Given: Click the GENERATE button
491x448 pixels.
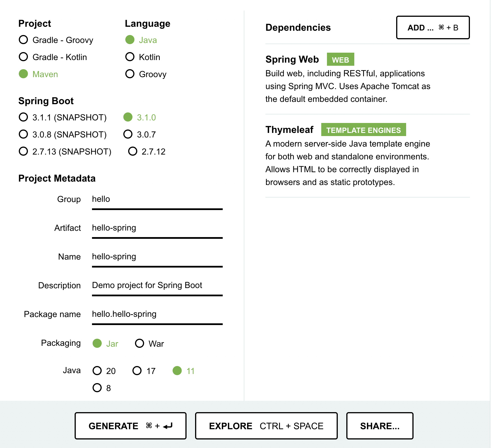Looking at the screenshot, I should pos(130,426).
